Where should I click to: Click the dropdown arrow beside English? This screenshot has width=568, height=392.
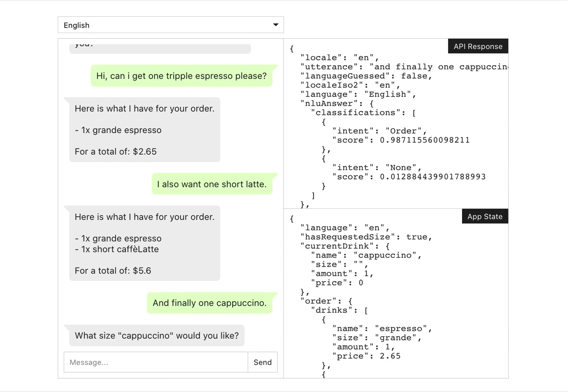pos(276,25)
